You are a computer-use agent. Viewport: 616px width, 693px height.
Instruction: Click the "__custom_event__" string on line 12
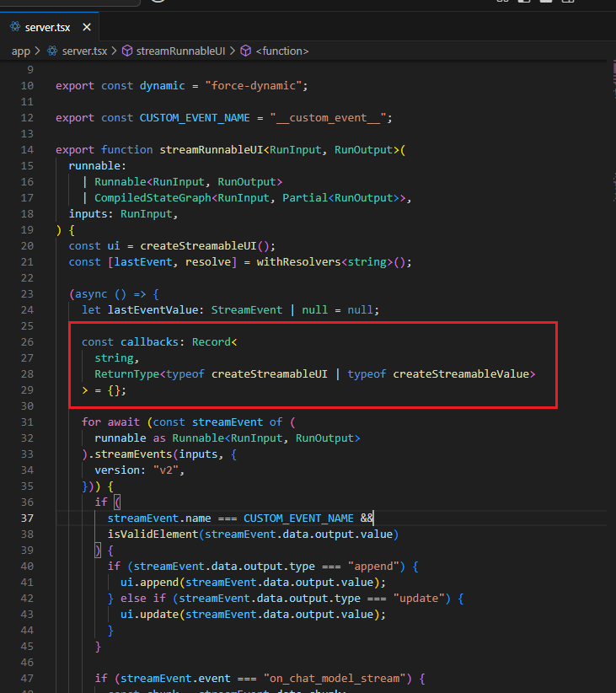pyautogui.click(x=328, y=118)
